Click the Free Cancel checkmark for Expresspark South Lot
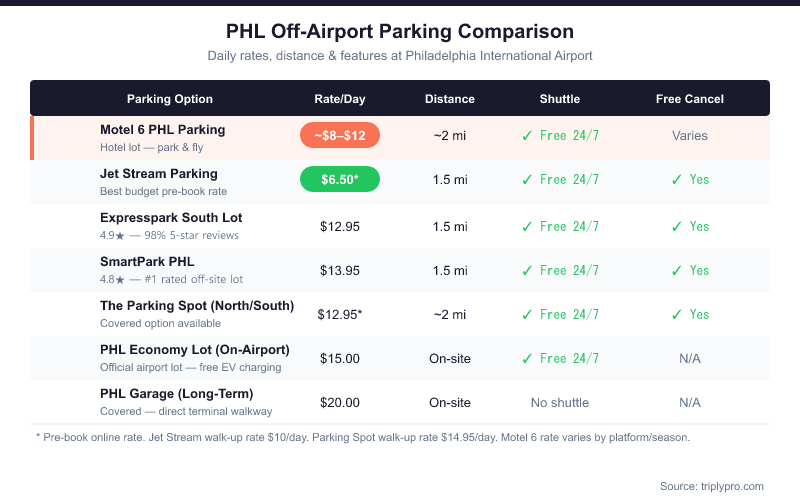The width and height of the screenshot is (800, 500). point(677,226)
